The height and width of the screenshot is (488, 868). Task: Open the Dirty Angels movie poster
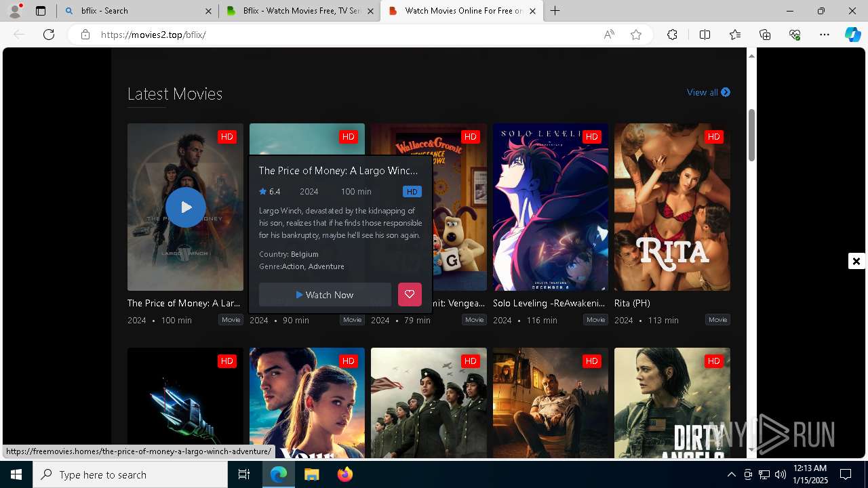point(672,403)
